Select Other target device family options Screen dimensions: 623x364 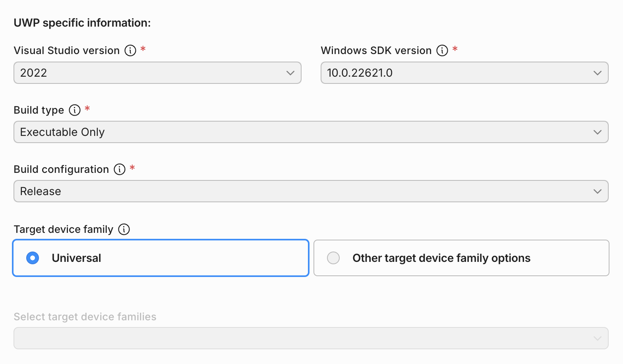tap(333, 258)
